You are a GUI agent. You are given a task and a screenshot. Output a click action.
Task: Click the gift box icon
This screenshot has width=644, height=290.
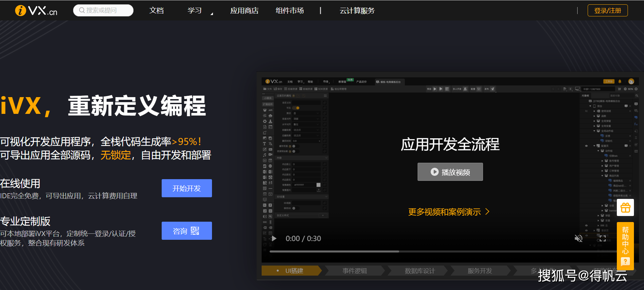625,208
